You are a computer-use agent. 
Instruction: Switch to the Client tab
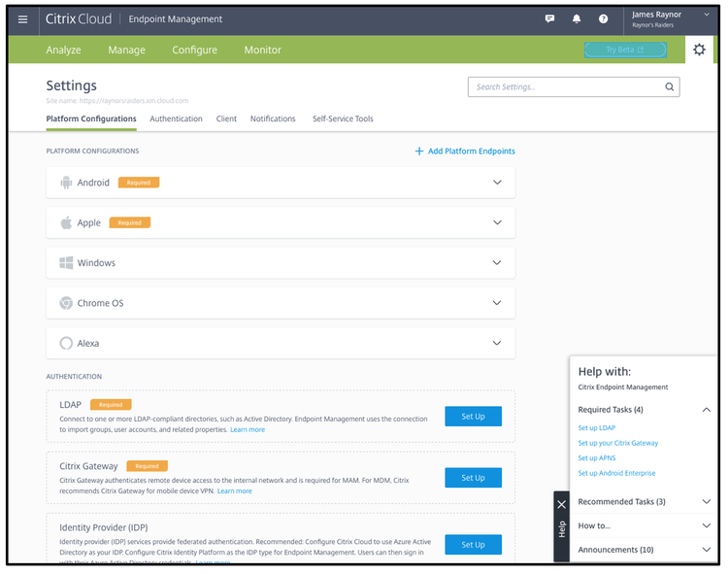pyautogui.click(x=226, y=118)
